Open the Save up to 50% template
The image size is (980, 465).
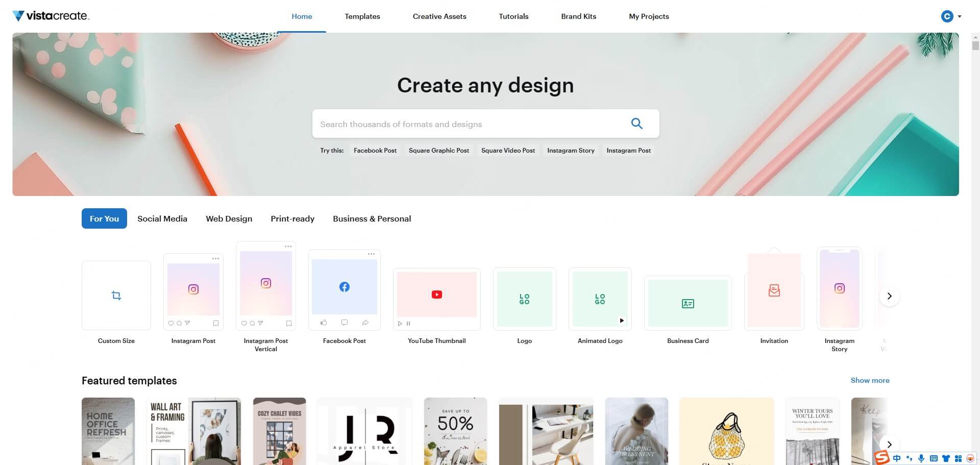pyautogui.click(x=455, y=431)
